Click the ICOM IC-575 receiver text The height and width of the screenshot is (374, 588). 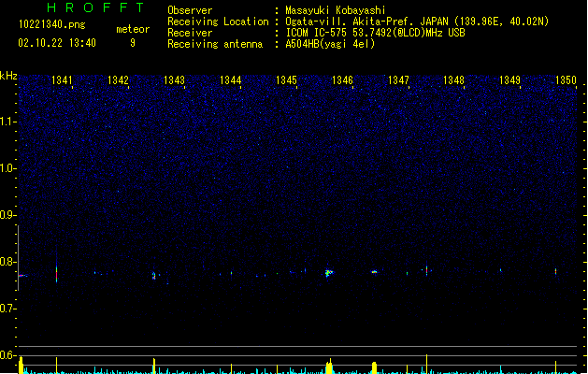coord(376,33)
